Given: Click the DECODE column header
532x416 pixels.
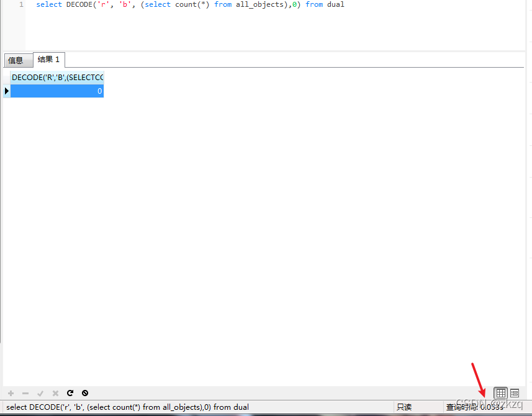Looking at the screenshot, I should (57, 78).
